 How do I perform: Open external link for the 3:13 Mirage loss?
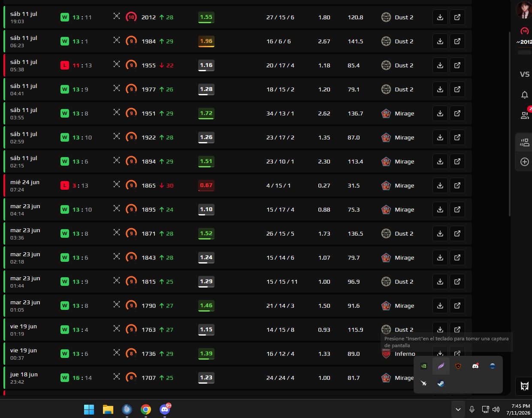point(457,185)
